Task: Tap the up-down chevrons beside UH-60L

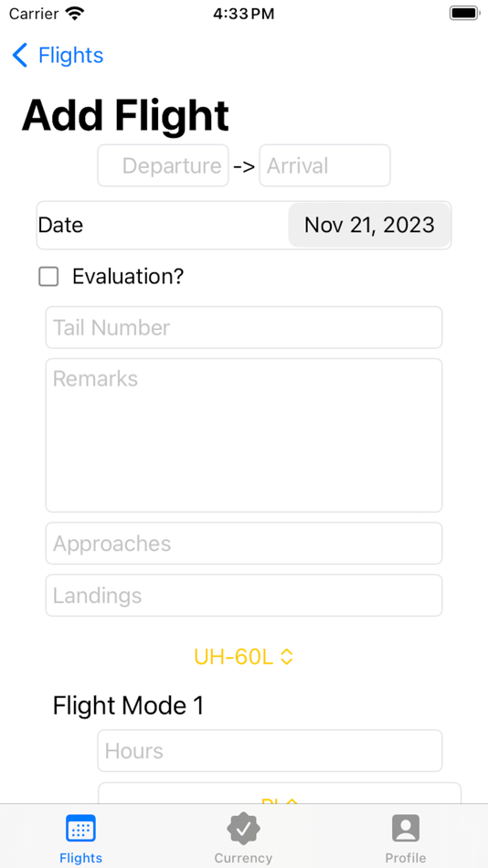Action: pyautogui.click(x=286, y=657)
